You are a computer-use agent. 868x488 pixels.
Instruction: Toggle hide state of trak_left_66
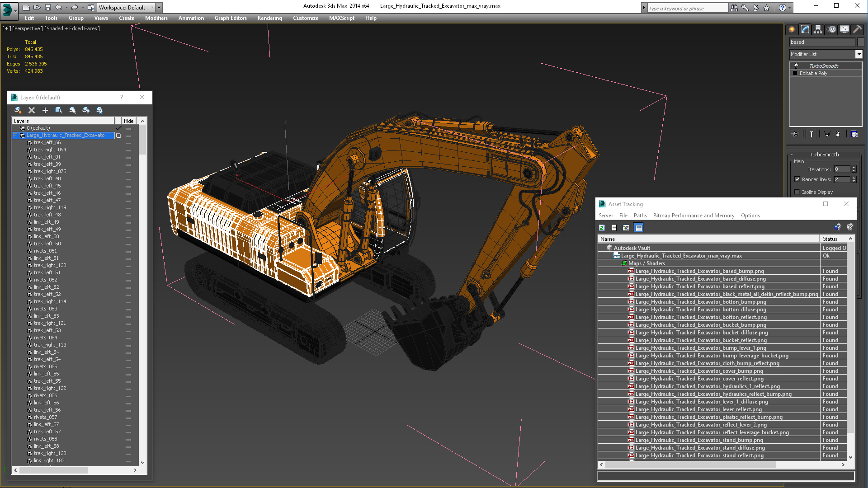click(128, 143)
